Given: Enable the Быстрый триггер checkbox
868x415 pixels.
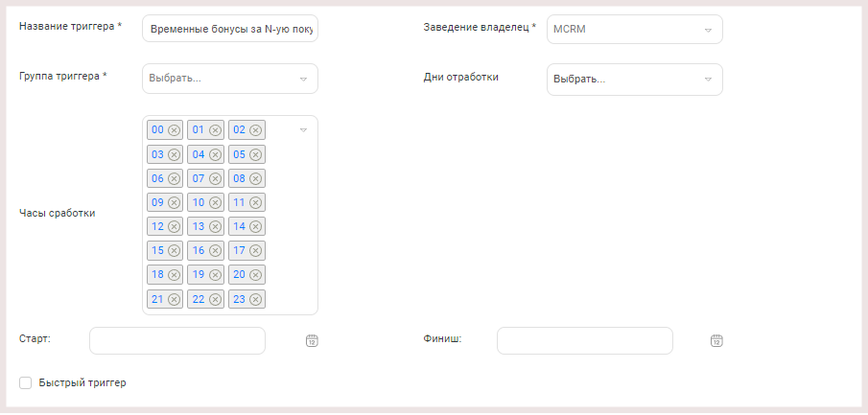Looking at the screenshot, I should 26,383.
